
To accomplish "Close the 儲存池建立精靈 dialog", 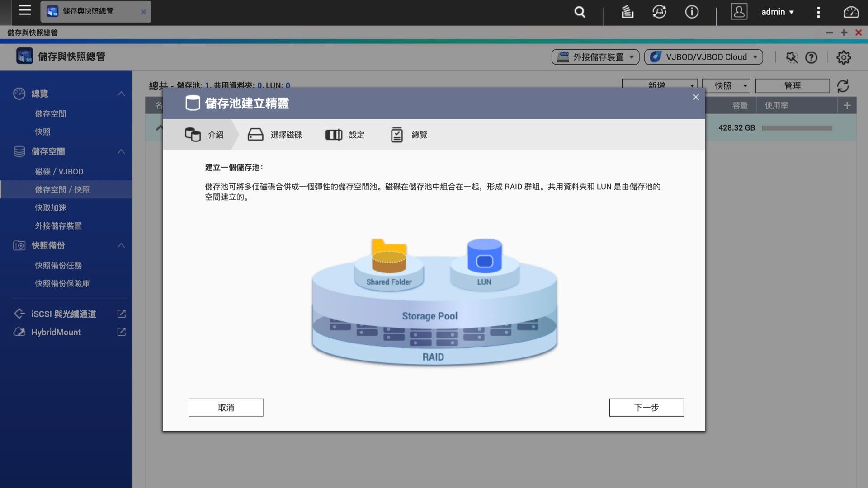I will pos(696,97).
